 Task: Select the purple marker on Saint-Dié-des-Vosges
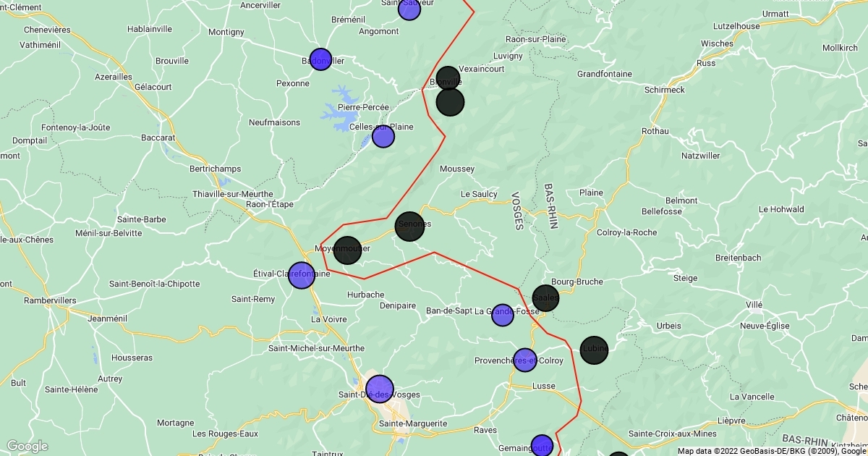tap(379, 389)
